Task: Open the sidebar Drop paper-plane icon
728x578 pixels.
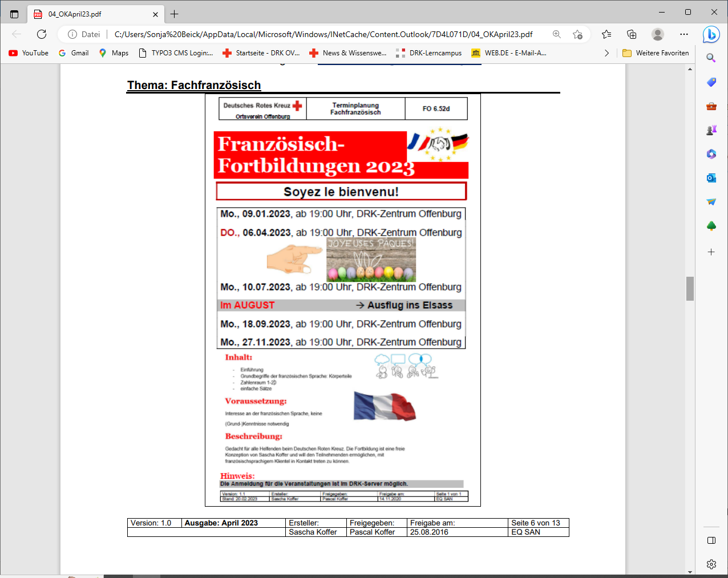Action: [x=711, y=202]
